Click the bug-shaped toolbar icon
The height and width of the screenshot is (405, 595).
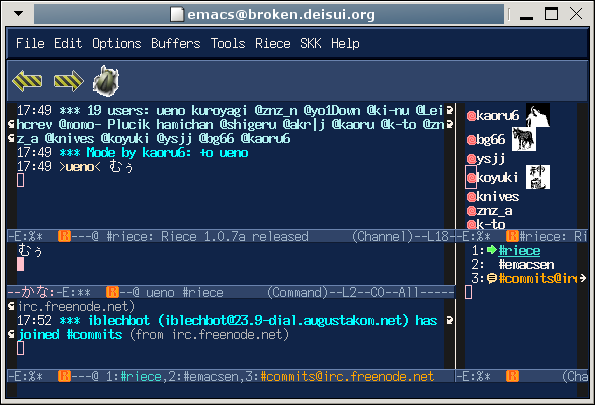click(106, 80)
